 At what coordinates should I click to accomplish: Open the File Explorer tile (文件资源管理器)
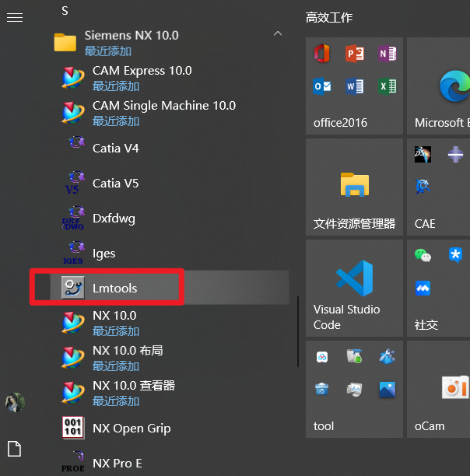354,187
